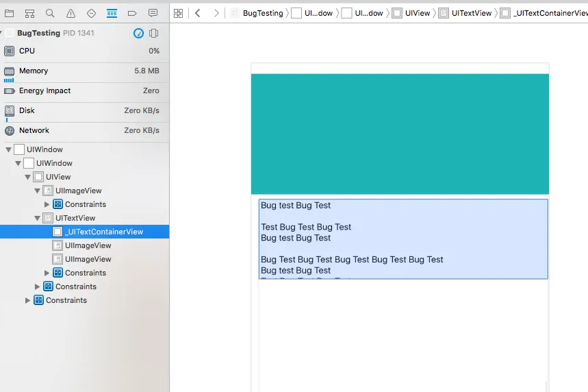Open the Find navigator magnifier icon
Viewport: 588px width, 392px height.
coord(50,14)
